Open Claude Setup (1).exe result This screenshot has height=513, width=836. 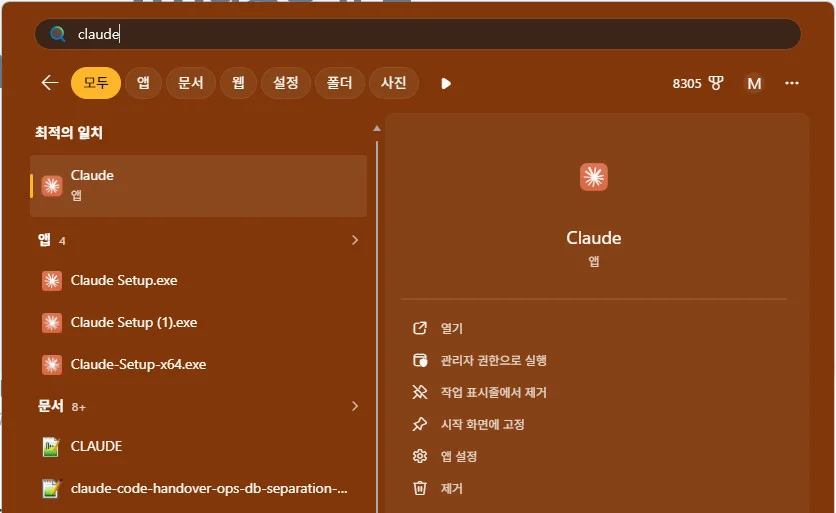pos(198,322)
